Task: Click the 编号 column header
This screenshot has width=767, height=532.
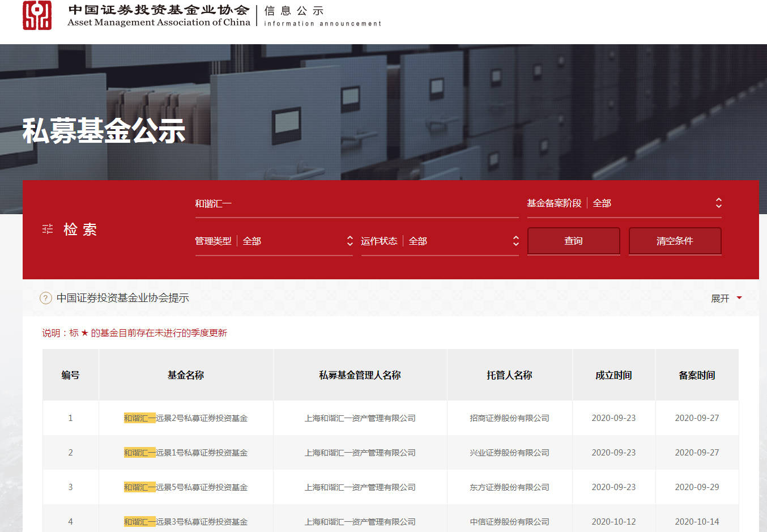Action: point(71,375)
